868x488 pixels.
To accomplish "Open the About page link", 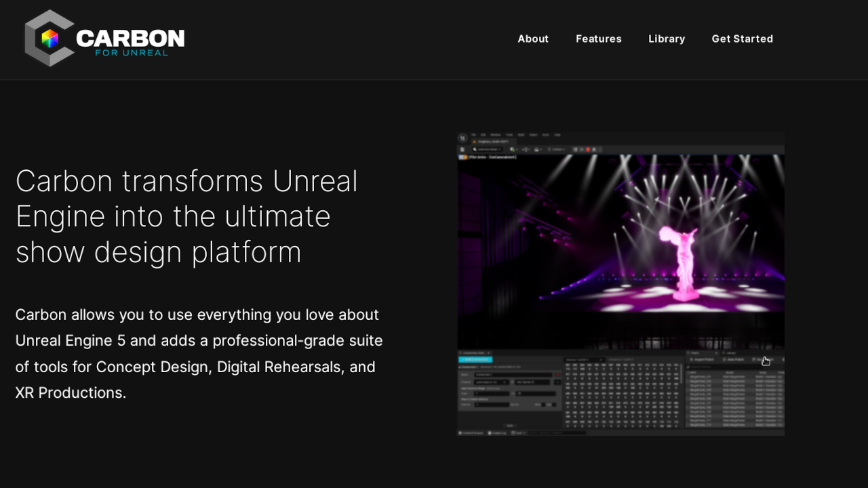I will [x=533, y=39].
